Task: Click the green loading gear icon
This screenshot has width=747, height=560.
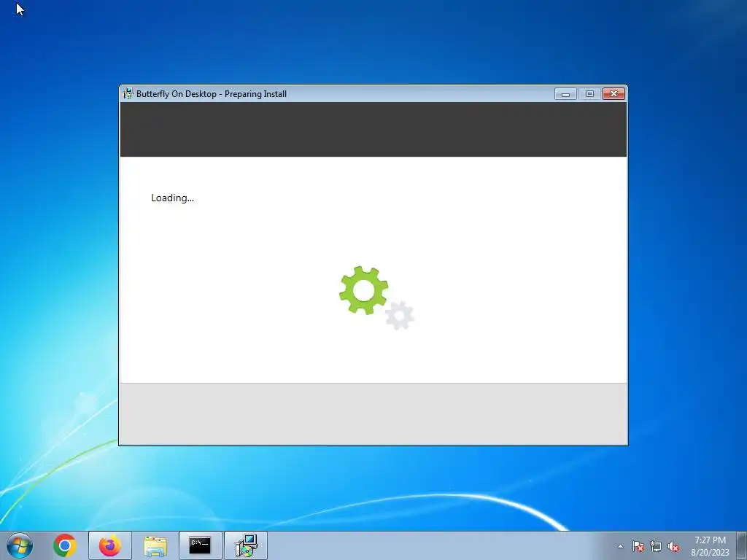Action: 363,290
